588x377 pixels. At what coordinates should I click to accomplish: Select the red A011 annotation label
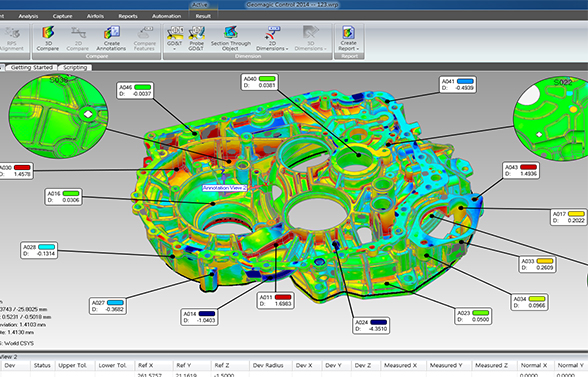(x=276, y=300)
